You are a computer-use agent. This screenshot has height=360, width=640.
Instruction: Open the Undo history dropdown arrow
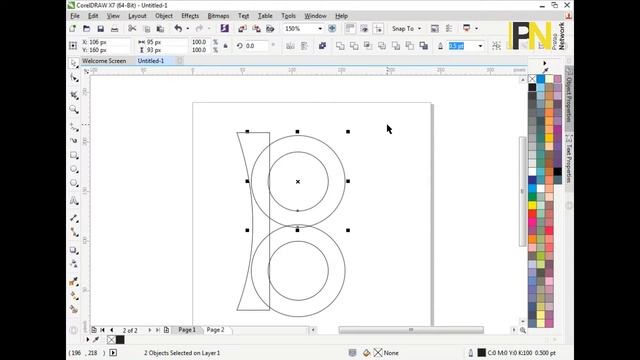point(188,29)
